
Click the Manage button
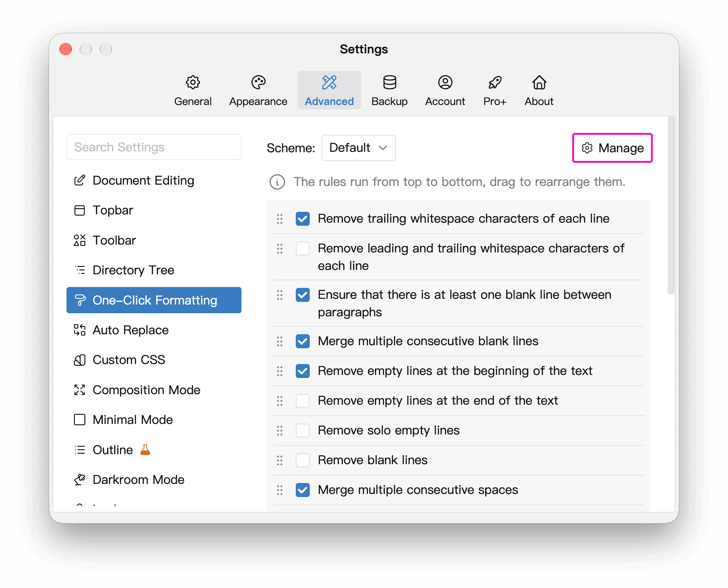(x=612, y=148)
